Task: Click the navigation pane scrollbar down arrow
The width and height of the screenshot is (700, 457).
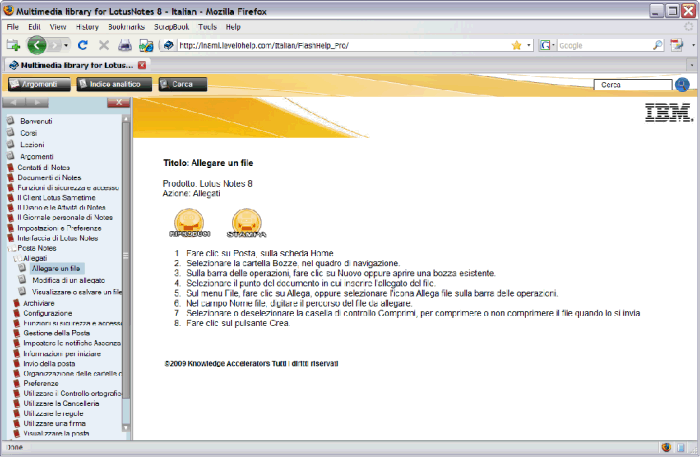Action: 126,428
